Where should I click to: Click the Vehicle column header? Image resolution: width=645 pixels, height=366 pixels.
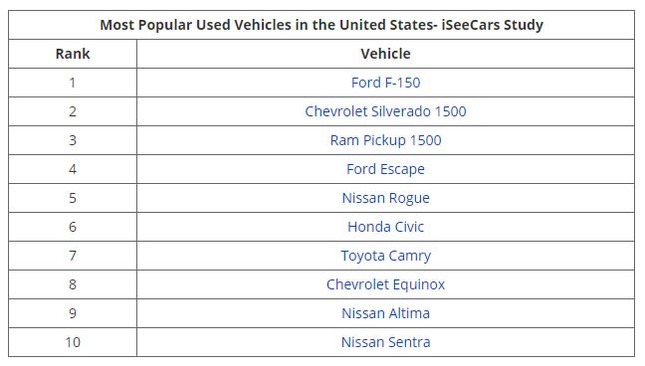click(x=385, y=54)
